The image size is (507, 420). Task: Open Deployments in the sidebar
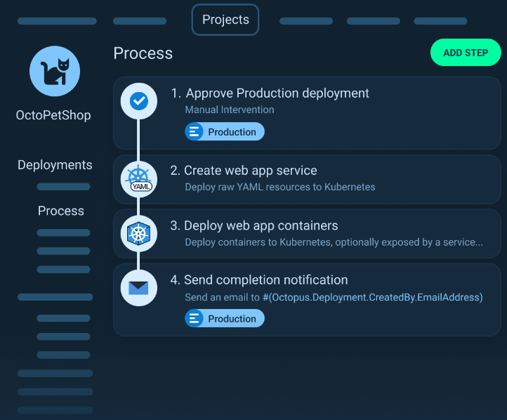55,165
